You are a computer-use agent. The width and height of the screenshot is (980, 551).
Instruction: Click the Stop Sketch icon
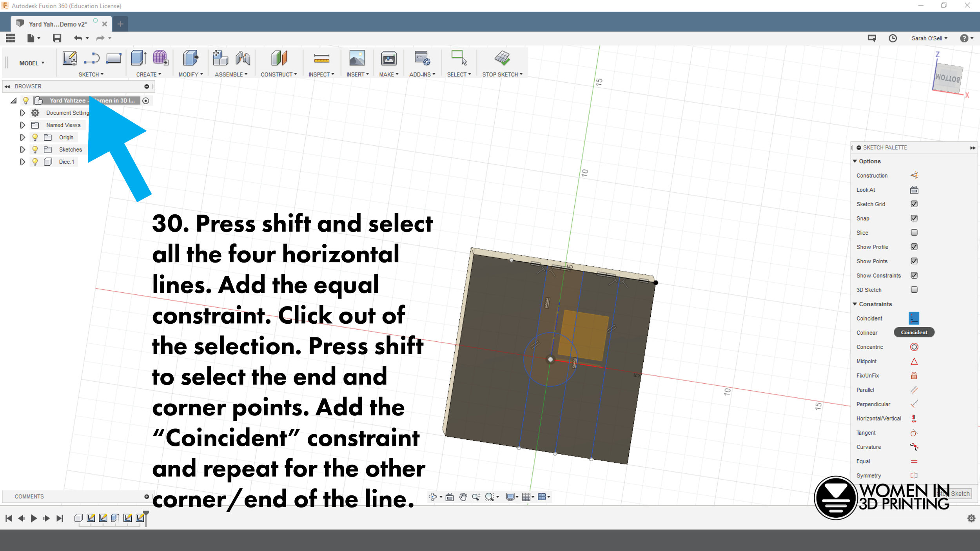click(x=502, y=58)
